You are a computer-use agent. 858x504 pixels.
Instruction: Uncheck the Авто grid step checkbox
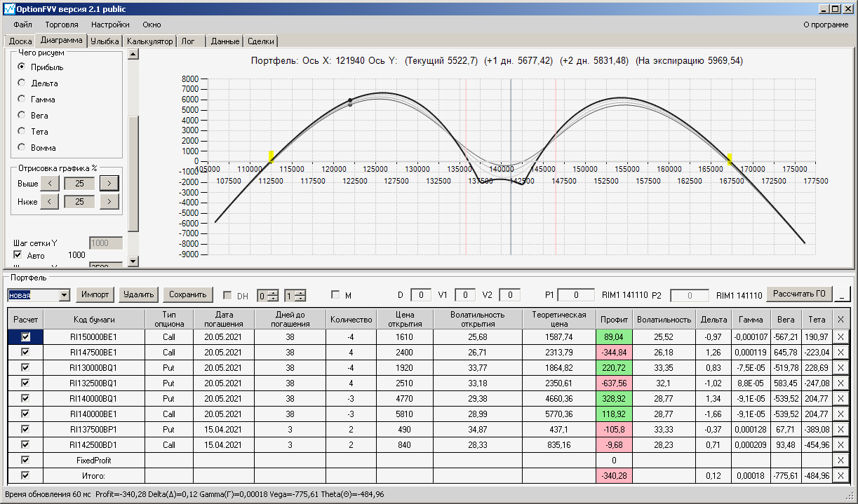(18, 256)
